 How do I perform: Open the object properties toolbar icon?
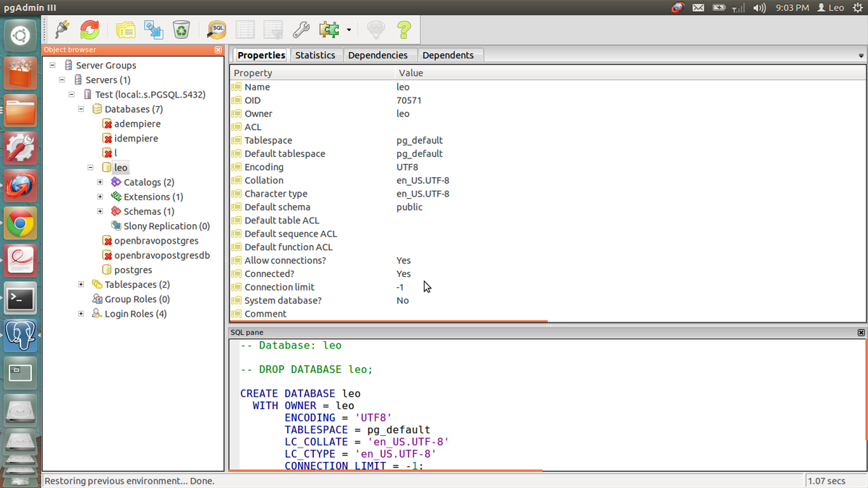[126, 30]
